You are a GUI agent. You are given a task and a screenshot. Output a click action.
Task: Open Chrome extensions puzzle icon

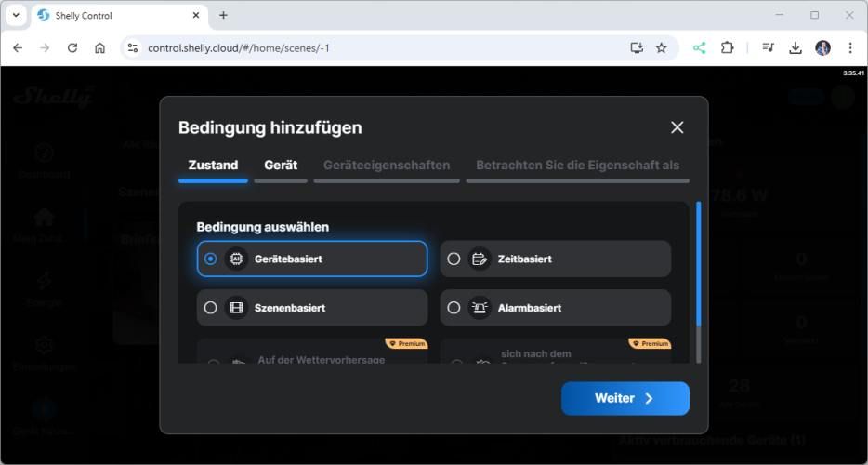point(727,47)
